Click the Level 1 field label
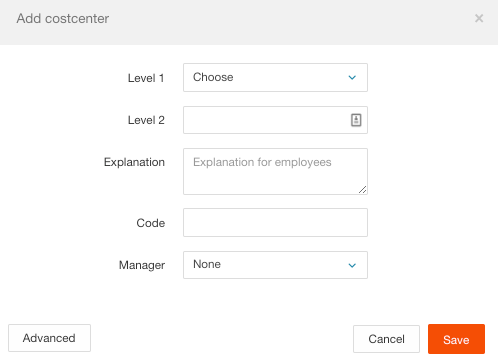The height and width of the screenshot is (362, 498). click(x=146, y=78)
